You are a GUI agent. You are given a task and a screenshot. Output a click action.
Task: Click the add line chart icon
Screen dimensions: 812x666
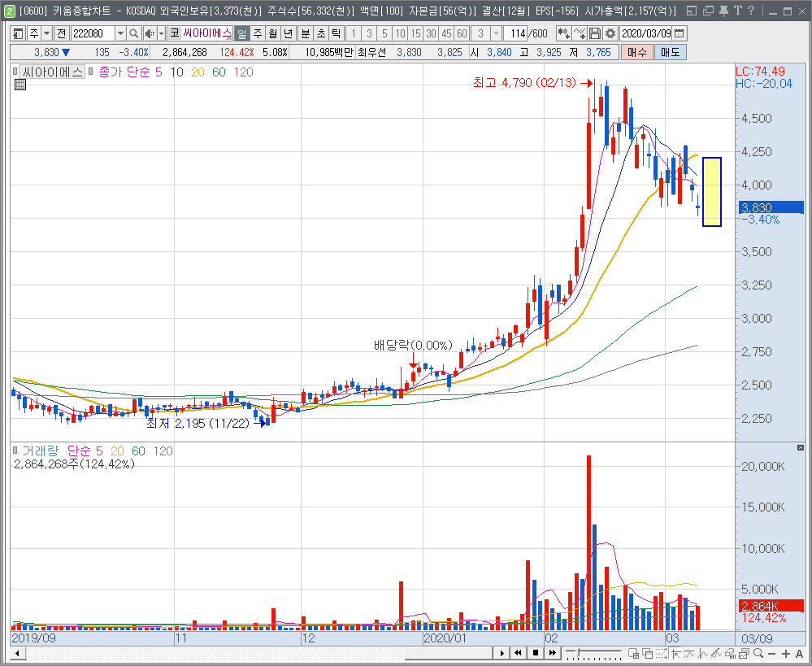click(x=580, y=33)
